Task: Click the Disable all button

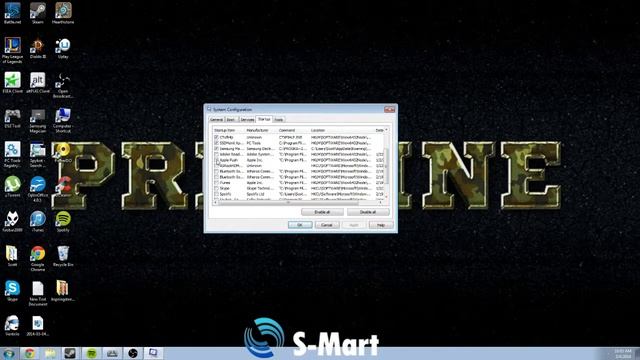Action: 368,212
